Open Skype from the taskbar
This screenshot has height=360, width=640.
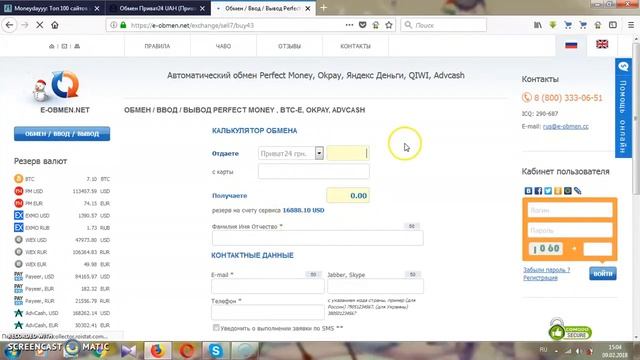point(216,351)
